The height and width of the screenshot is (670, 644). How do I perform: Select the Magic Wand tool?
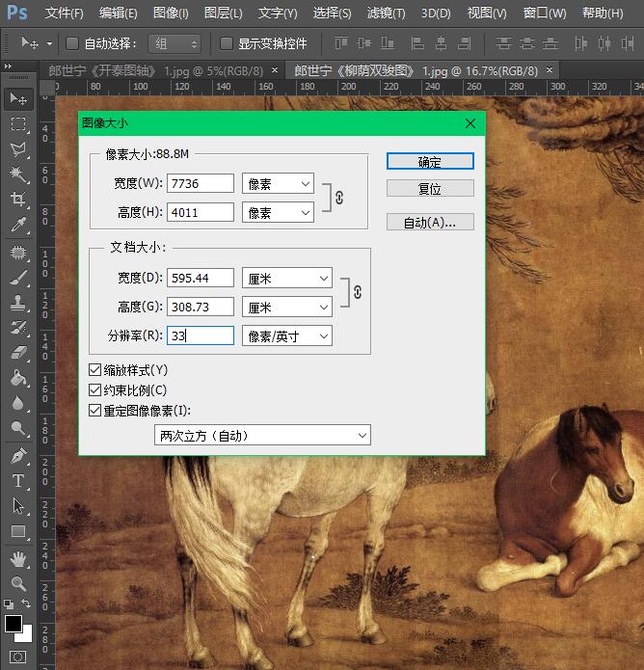[18, 174]
